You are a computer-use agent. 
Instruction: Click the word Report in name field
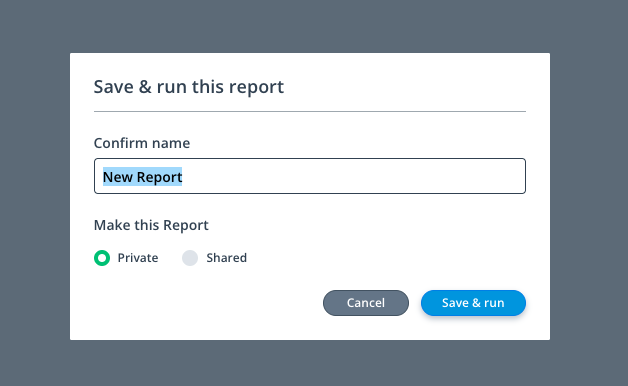(x=159, y=177)
